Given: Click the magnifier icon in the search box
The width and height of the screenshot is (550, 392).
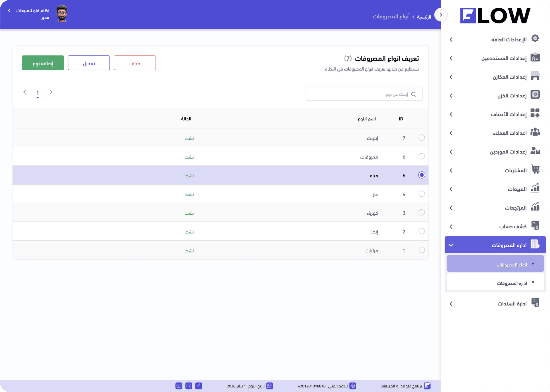Looking at the screenshot, I should [x=413, y=94].
